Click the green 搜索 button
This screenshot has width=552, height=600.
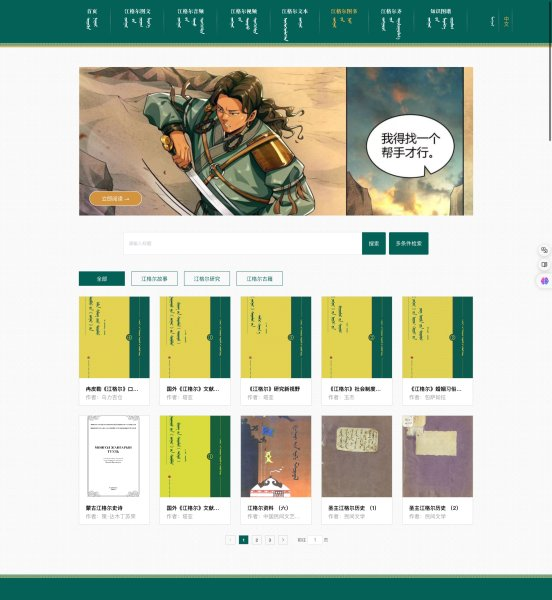coord(374,243)
